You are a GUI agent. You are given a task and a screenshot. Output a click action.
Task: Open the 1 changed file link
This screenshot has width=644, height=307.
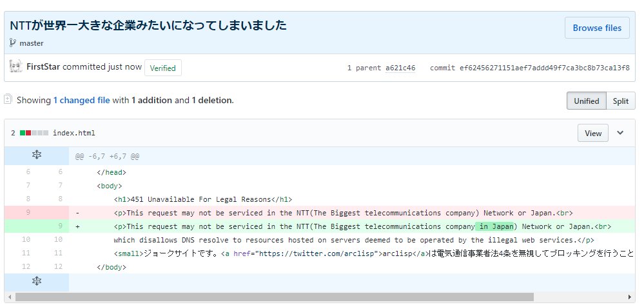coord(81,100)
